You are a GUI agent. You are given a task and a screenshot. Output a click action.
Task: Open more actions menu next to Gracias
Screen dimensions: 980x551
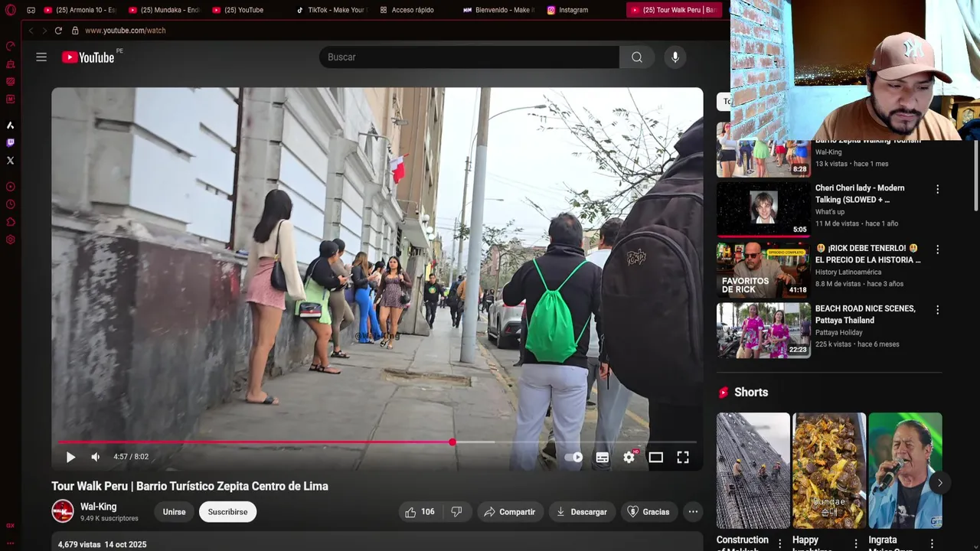click(x=693, y=512)
